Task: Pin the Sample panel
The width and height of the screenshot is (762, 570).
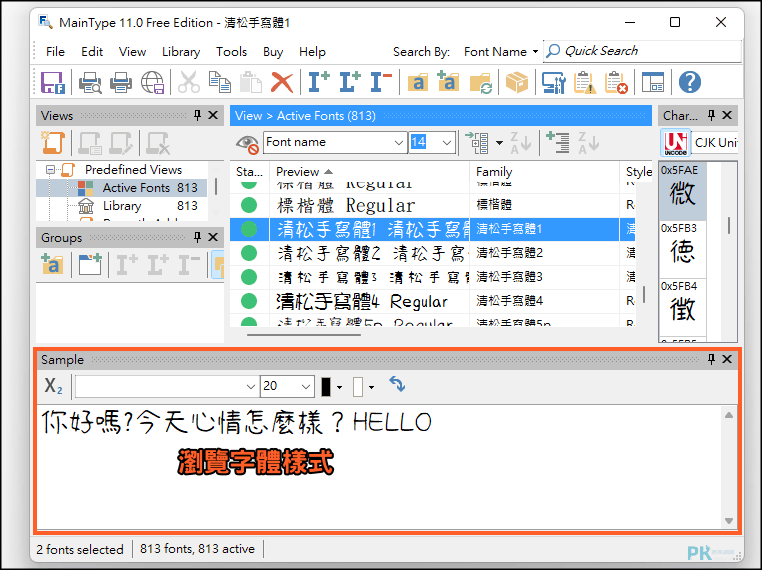Action: (x=711, y=359)
